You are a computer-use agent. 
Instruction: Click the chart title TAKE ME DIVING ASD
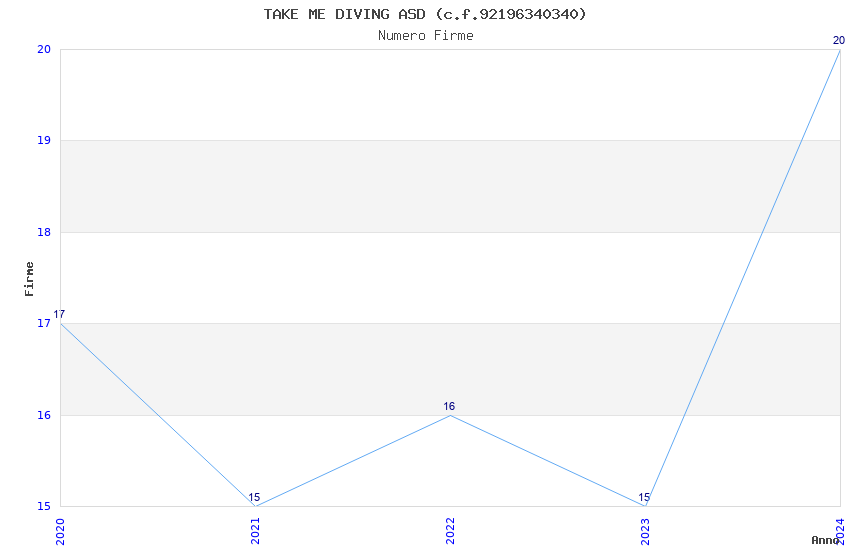pyautogui.click(x=425, y=14)
